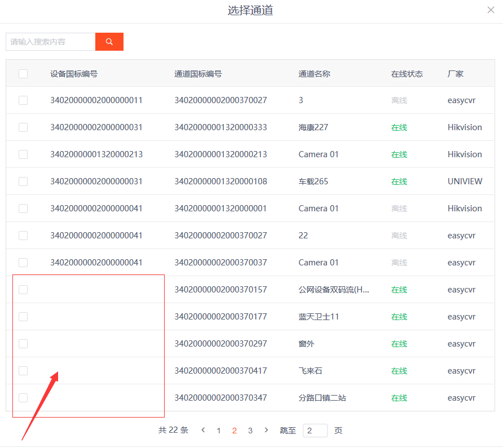Select current page 2 link
Screen dimensions: 503x448
coord(235,431)
